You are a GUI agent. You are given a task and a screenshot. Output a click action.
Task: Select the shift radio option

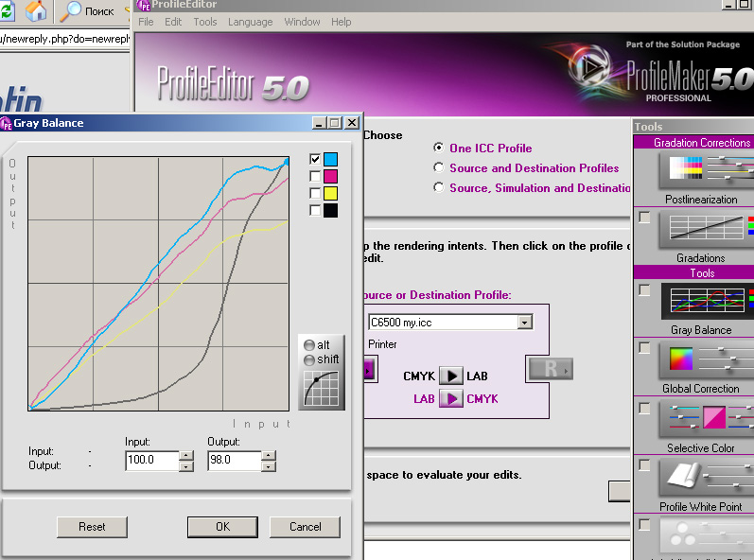[x=309, y=359]
